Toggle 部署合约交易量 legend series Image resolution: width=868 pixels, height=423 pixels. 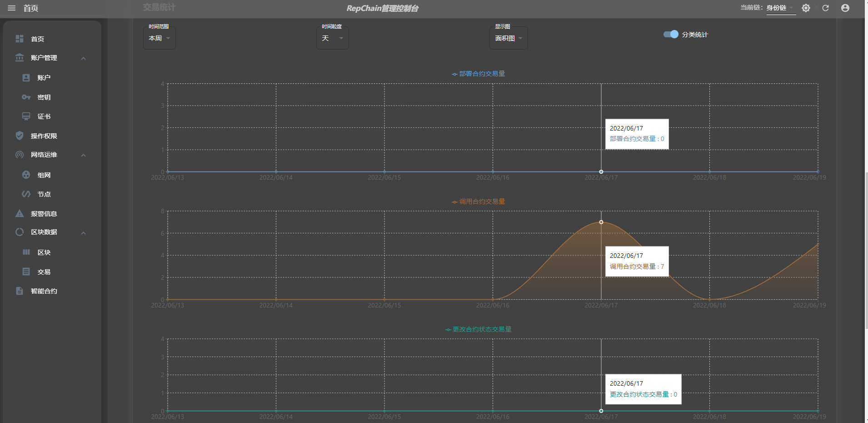click(478, 74)
